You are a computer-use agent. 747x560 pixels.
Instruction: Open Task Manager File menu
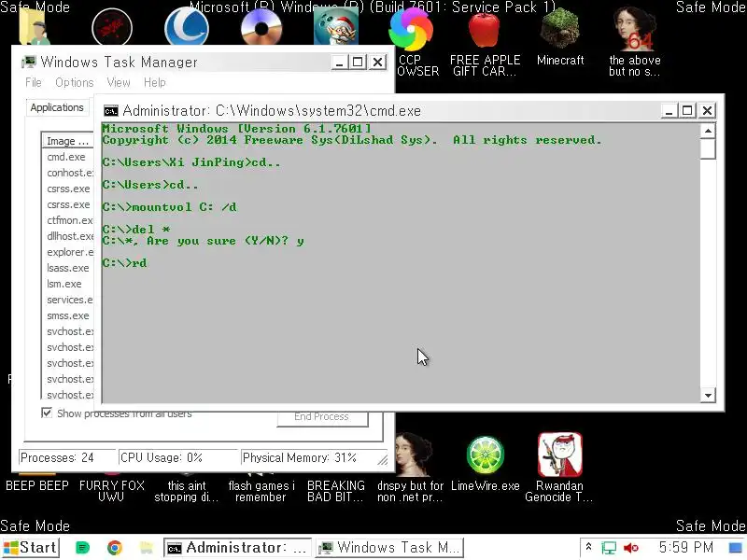coord(34,82)
